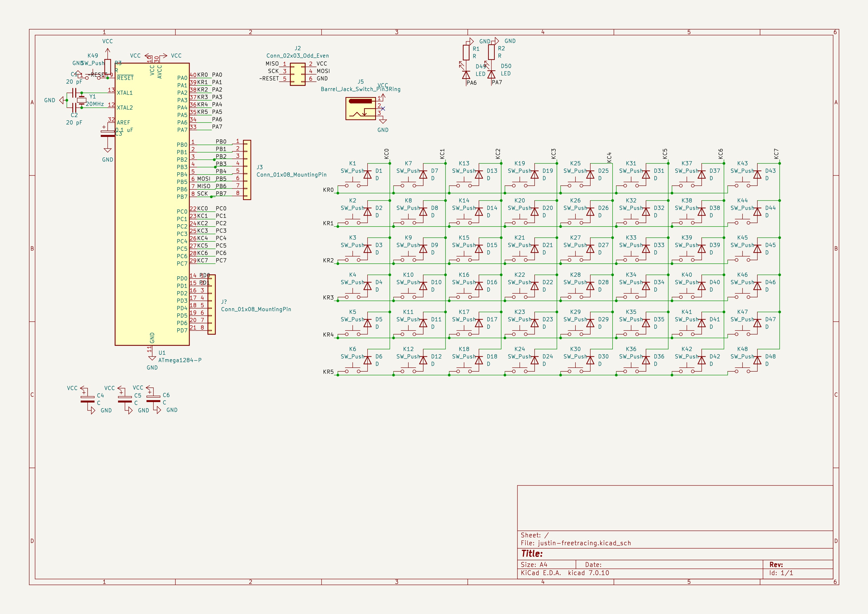Click the Conn_02x03_Odd_Even label of J2

(x=298, y=55)
